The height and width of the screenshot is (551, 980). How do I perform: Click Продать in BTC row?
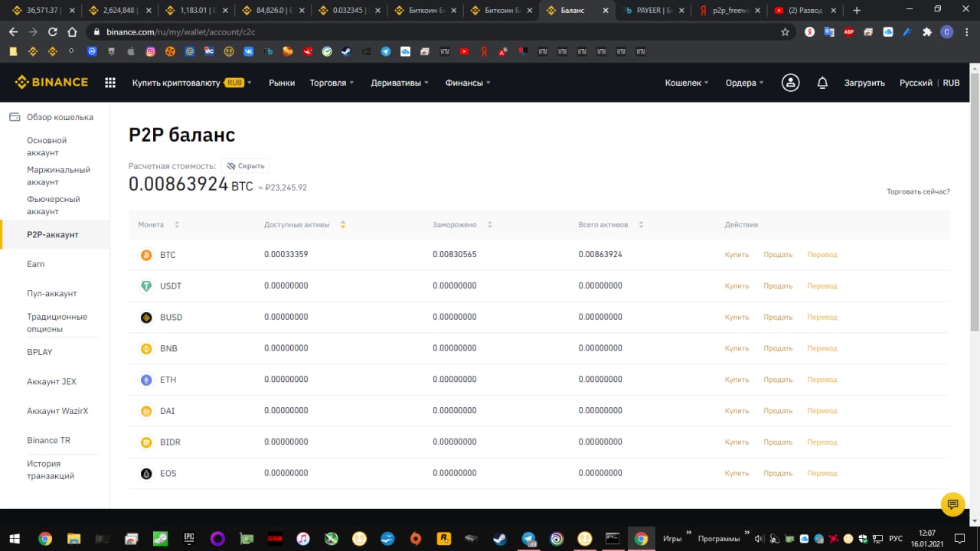[x=778, y=255]
